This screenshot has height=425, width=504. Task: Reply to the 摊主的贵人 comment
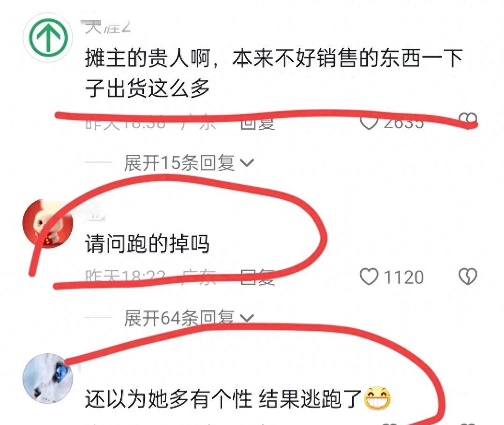point(258,122)
